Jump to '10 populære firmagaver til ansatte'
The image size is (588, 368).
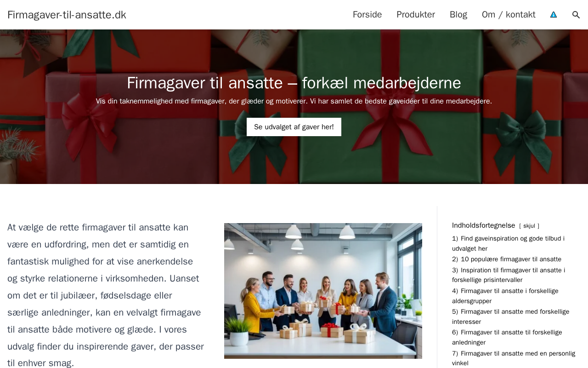[507, 259]
